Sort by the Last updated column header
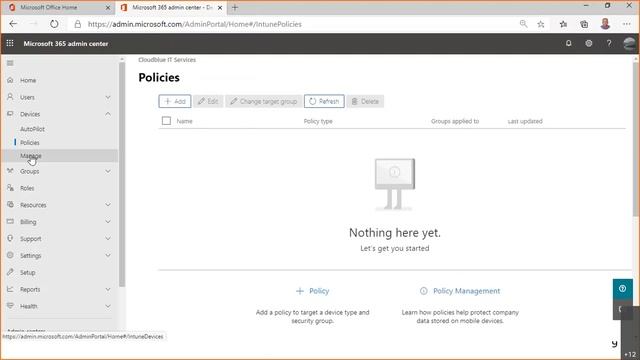This screenshot has height=360, width=640. [525, 121]
